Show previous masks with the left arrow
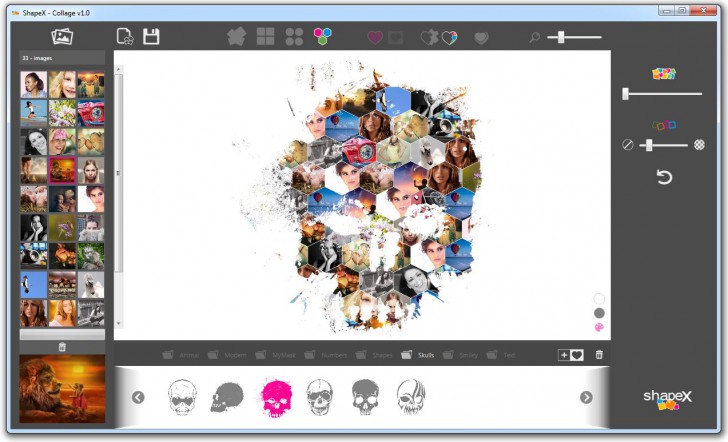The height and width of the screenshot is (442, 728). (138, 397)
